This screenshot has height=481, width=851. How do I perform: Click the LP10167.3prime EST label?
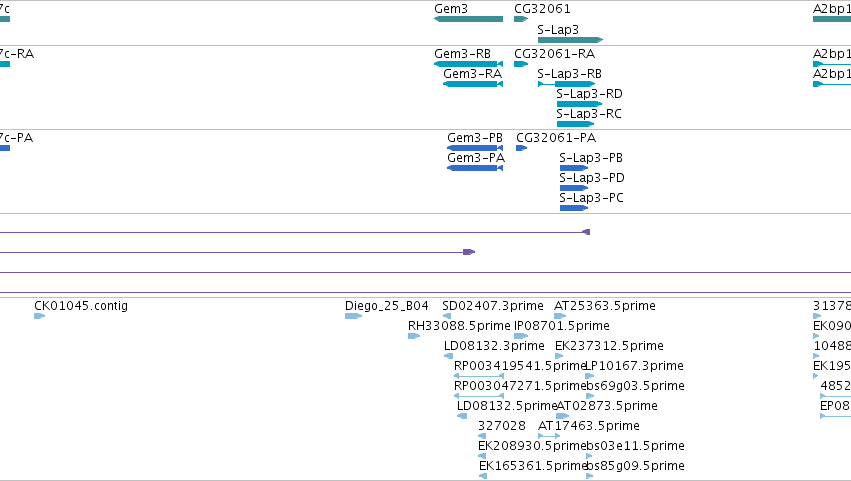click(634, 366)
